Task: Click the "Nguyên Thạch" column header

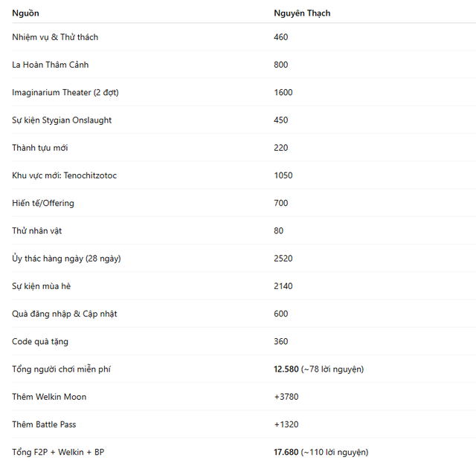Action: [x=302, y=13]
